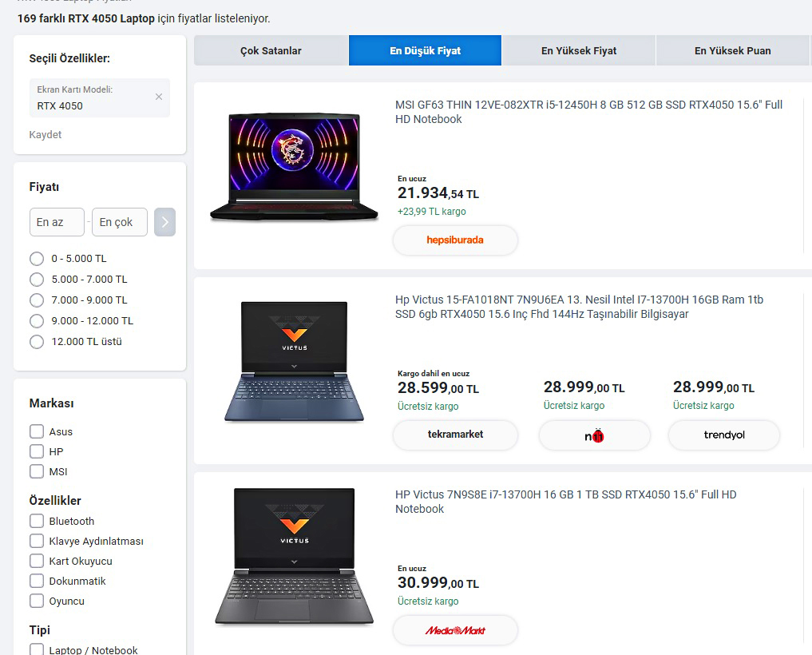Open the MediaMarkt store offer
Screen dimensions: 812x655
[x=455, y=630]
